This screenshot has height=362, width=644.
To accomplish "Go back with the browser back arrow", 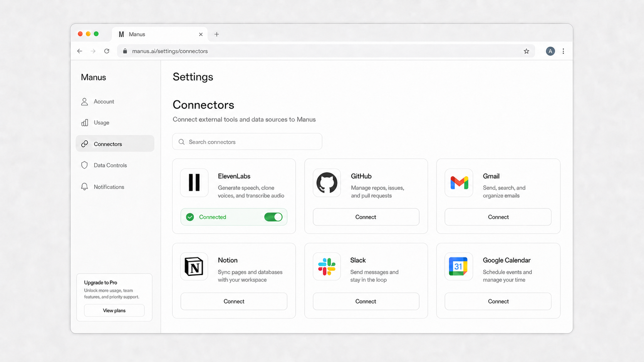I will (x=80, y=51).
